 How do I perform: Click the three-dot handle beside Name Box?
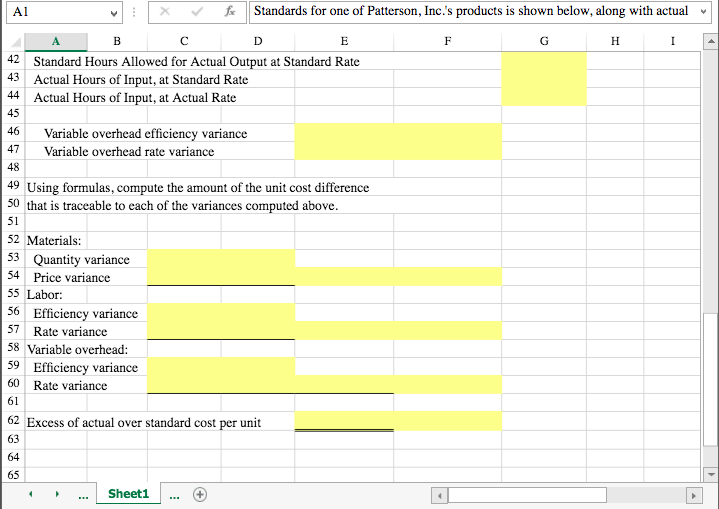tap(134, 12)
